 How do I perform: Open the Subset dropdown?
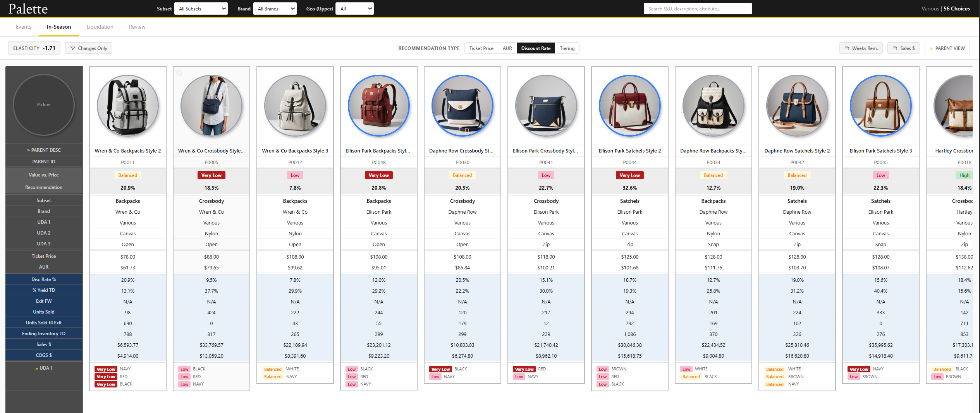tap(201, 9)
